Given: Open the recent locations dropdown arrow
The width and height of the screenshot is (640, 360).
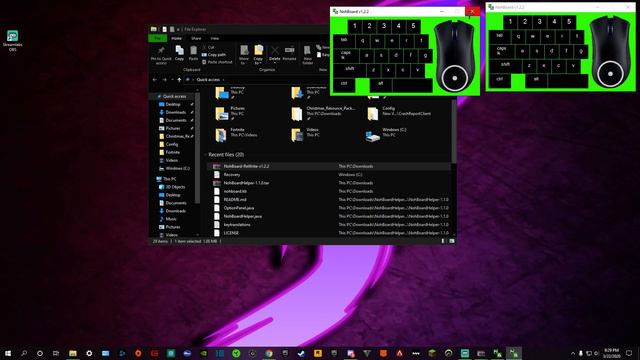Looking at the screenshot, I should tap(172, 80).
